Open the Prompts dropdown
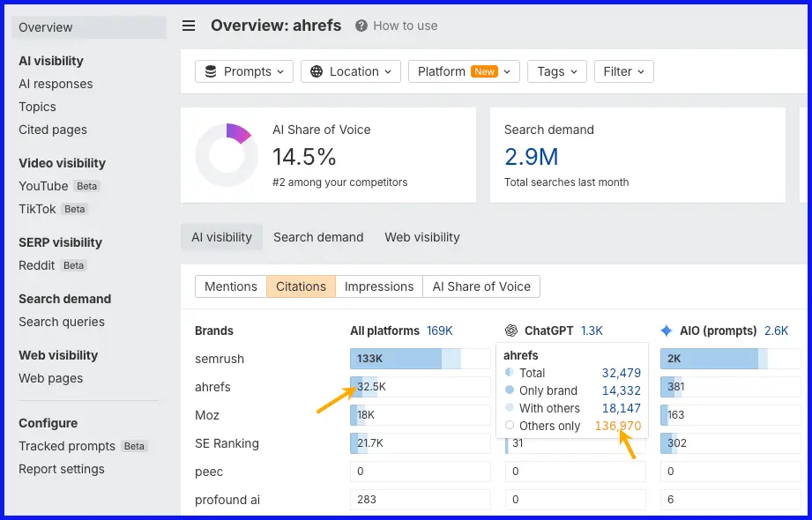Viewport: 812px width, 520px height. (244, 71)
